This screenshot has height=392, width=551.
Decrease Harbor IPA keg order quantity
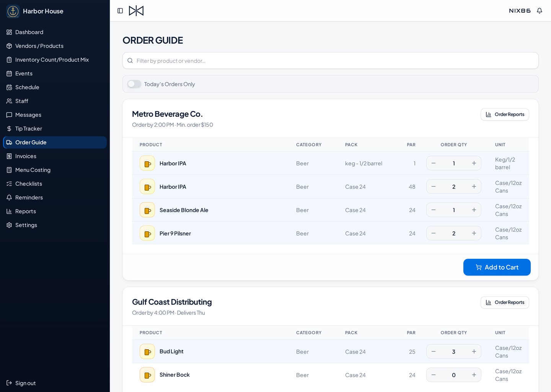tap(434, 163)
